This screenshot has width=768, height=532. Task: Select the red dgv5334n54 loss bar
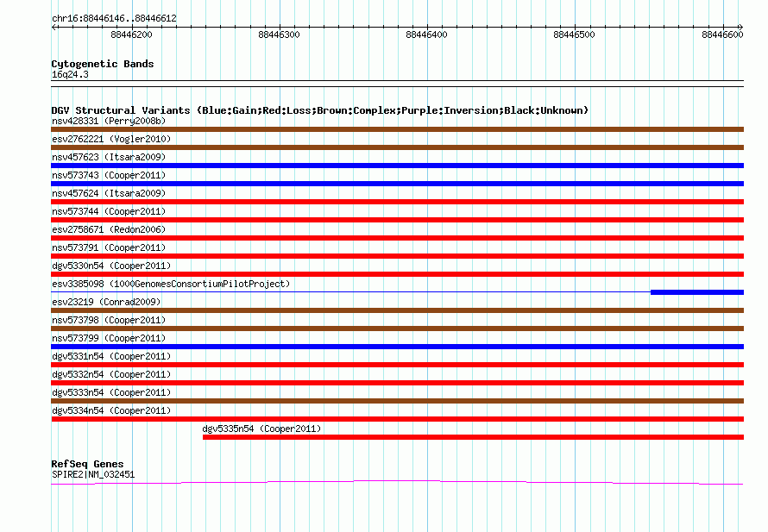click(397, 419)
